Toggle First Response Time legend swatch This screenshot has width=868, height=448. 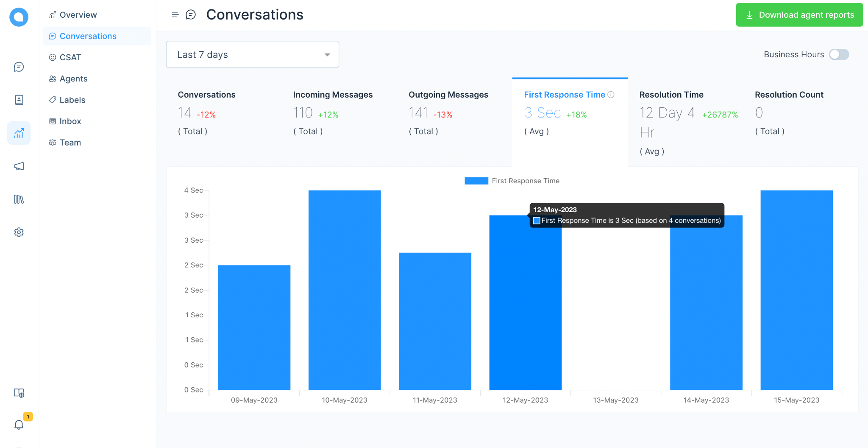click(476, 181)
